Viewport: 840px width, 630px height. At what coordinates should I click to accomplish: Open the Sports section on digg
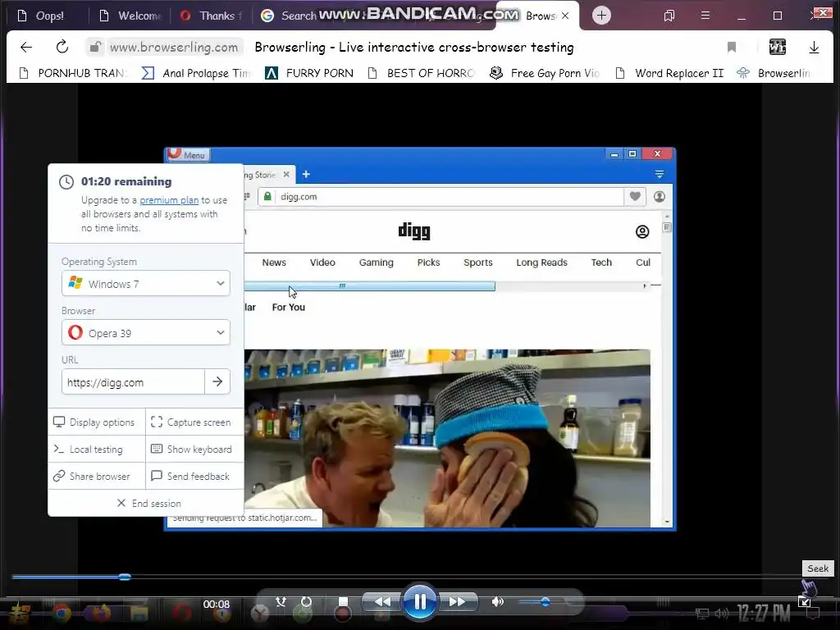(478, 262)
